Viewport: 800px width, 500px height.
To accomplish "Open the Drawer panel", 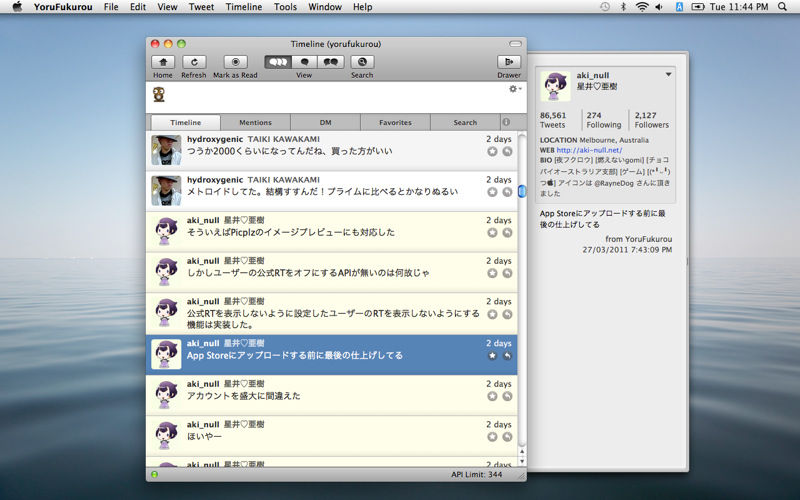I will 509,62.
